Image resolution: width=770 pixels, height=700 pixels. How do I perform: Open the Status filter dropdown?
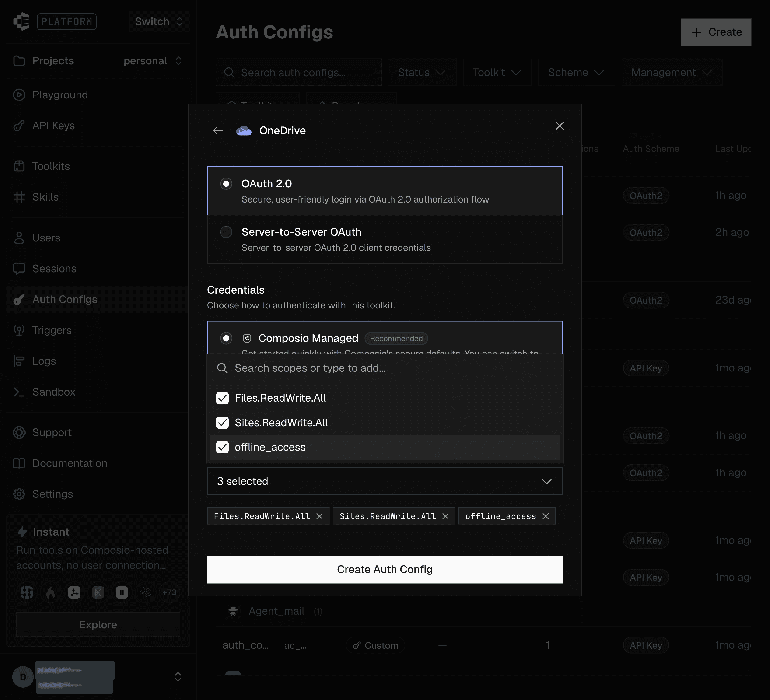point(422,72)
